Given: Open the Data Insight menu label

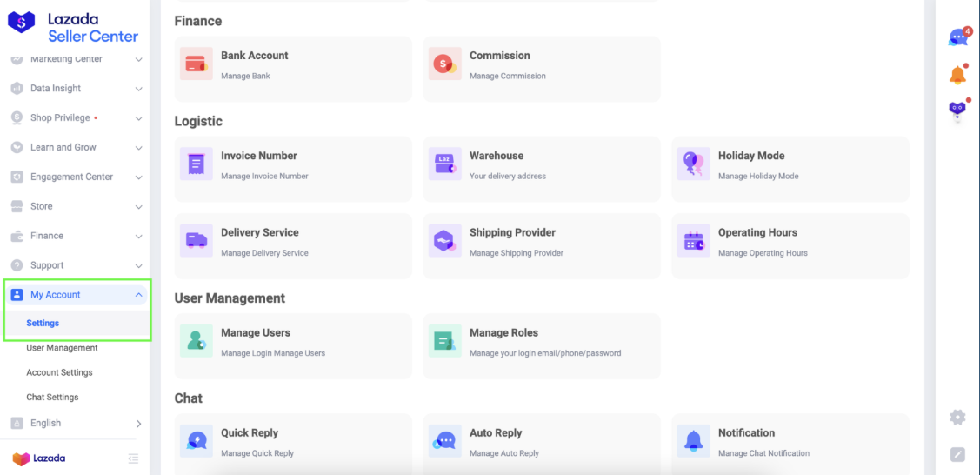Looking at the screenshot, I should point(56,88).
